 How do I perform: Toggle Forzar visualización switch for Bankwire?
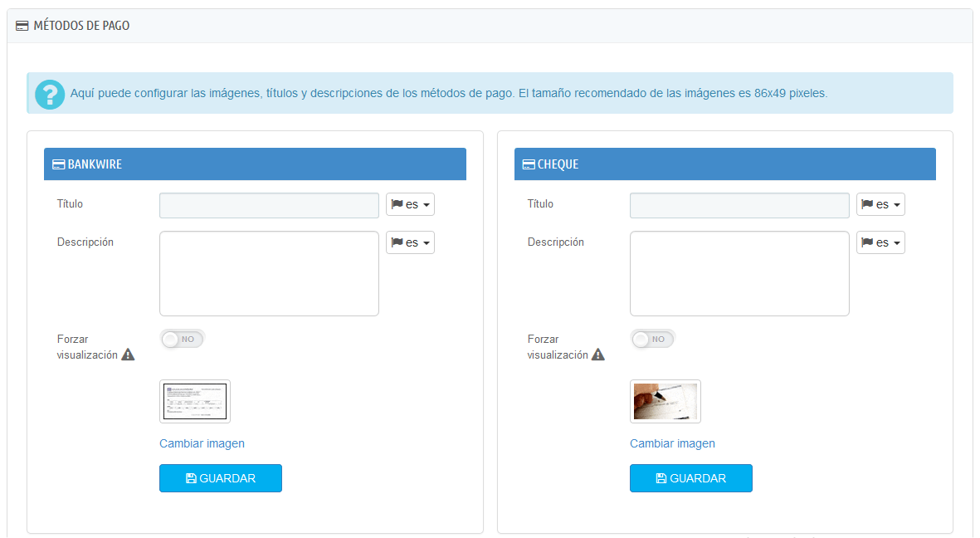pyautogui.click(x=182, y=339)
